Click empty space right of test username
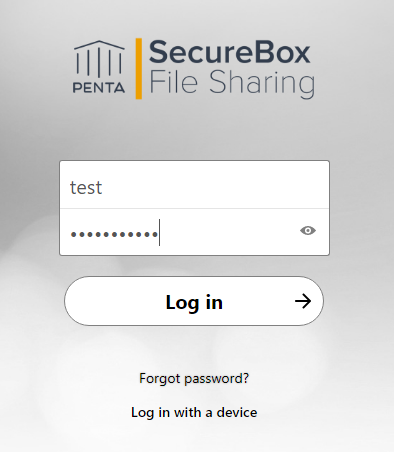This screenshot has width=394, height=452. pyautogui.click(x=213, y=187)
